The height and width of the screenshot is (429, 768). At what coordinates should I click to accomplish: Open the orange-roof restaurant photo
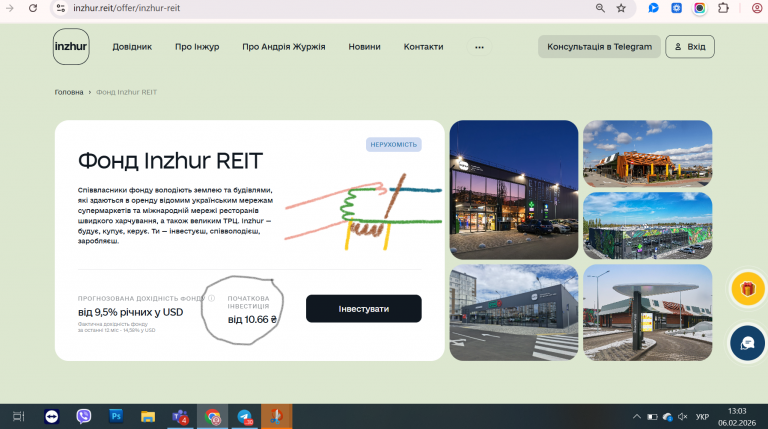[648, 154]
